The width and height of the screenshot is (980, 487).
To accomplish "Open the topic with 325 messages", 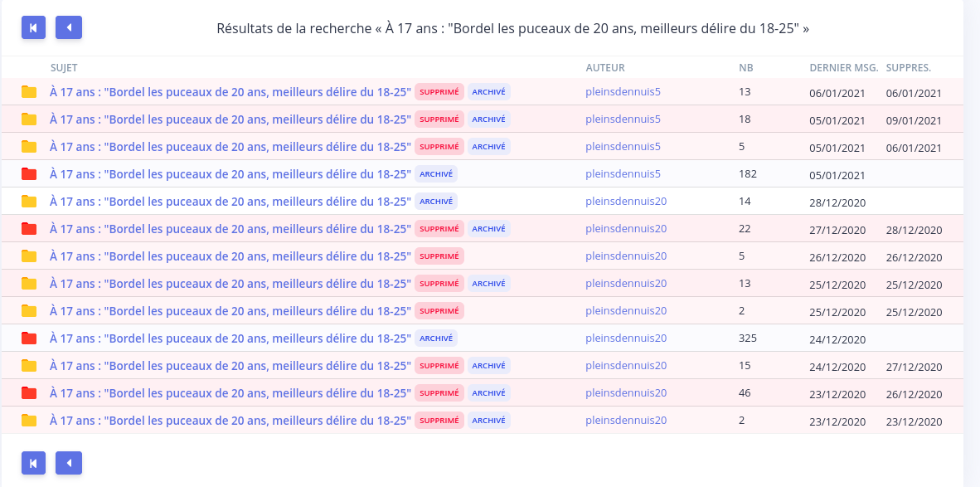I will click(x=230, y=338).
